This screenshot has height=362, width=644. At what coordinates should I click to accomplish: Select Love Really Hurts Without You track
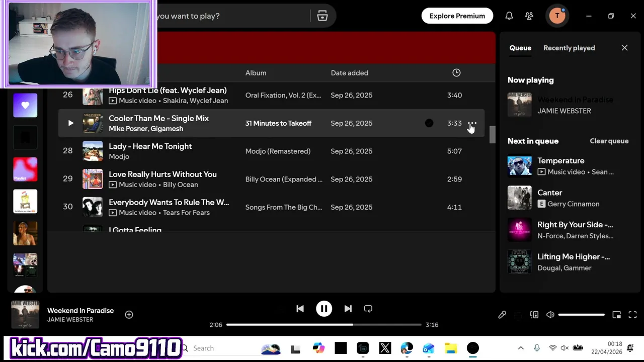point(271,179)
